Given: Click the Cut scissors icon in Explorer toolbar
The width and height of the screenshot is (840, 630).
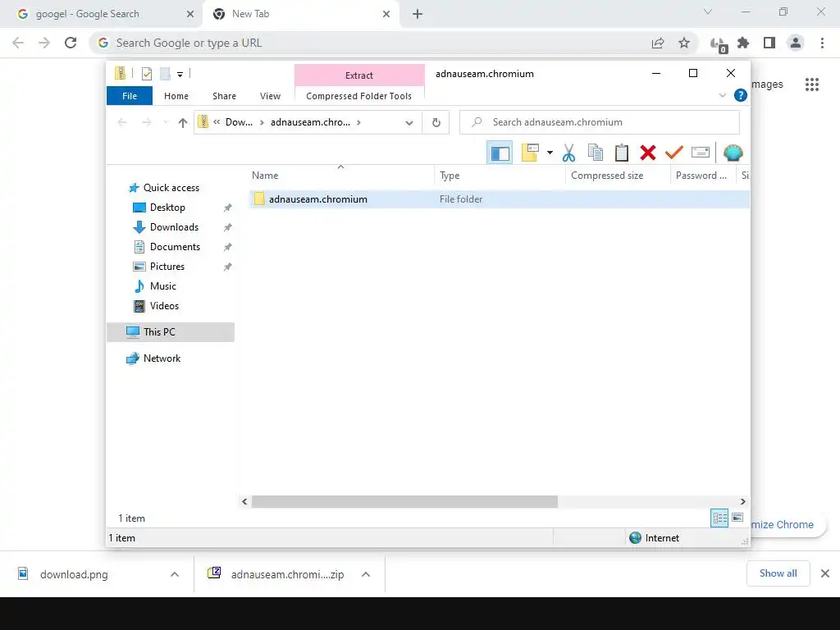Looking at the screenshot, I should (x=568, y=153).
